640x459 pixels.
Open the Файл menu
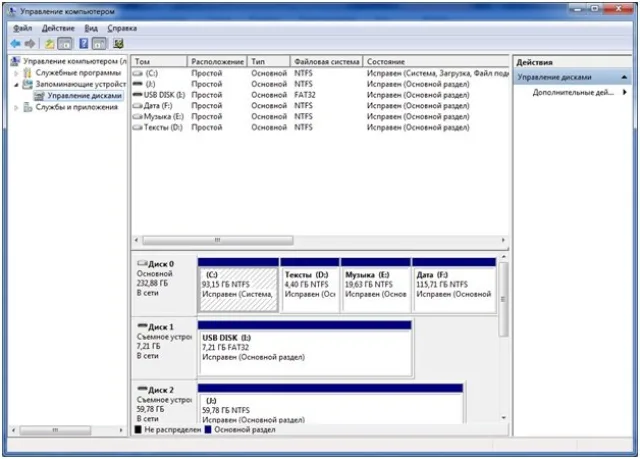point(22,28)
